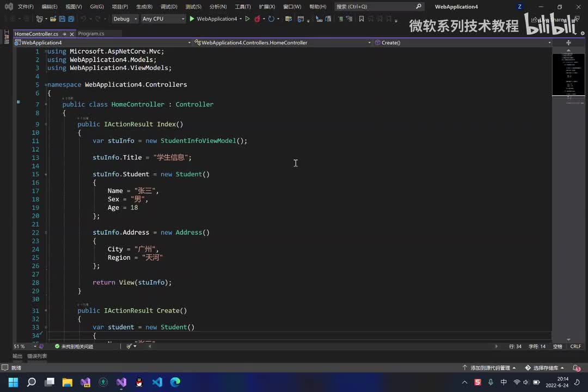Open Visual Studio Code from the taskbar
The width and height of the screenshot is (588, 392).
pyautogui.click(x=157, y=382)
